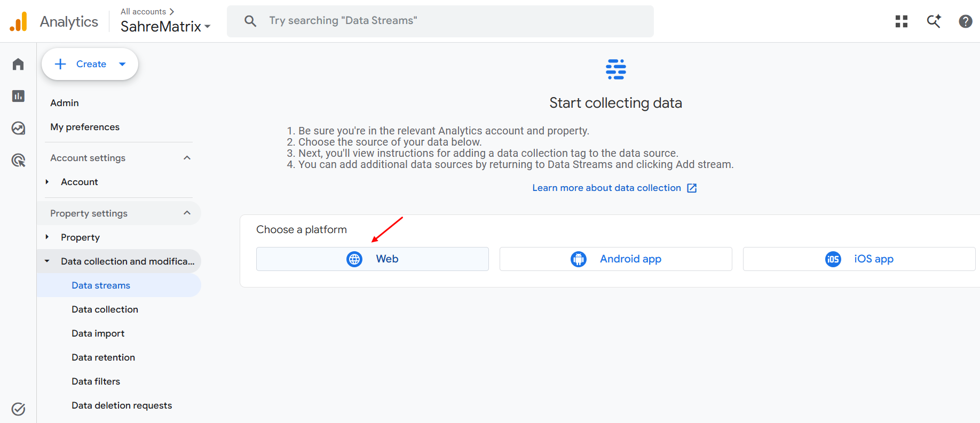This screenshot has height=423, width=980.
Task: Collapse Data collection and modification item
Action: pyautogui.click(x=47, y=261)
